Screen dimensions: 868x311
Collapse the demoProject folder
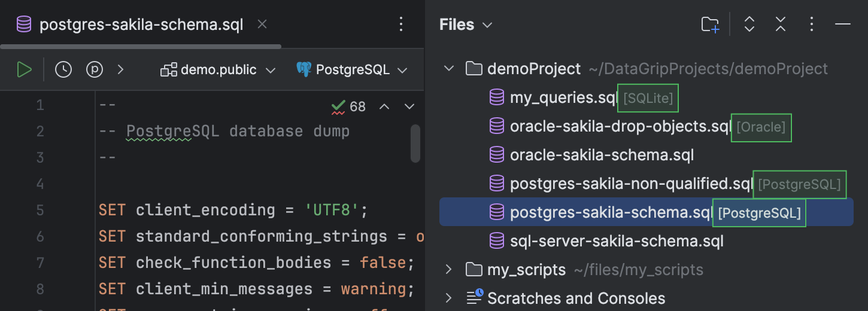click(449, 69)
